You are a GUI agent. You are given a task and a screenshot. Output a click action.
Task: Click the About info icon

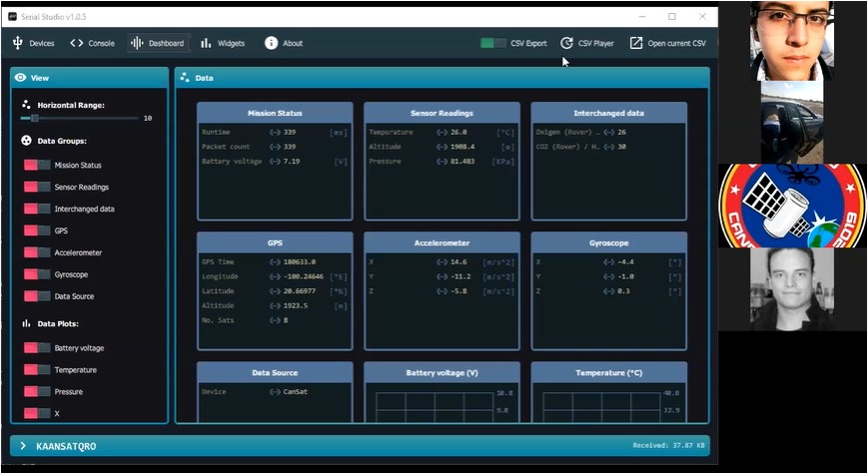[271, 43]
